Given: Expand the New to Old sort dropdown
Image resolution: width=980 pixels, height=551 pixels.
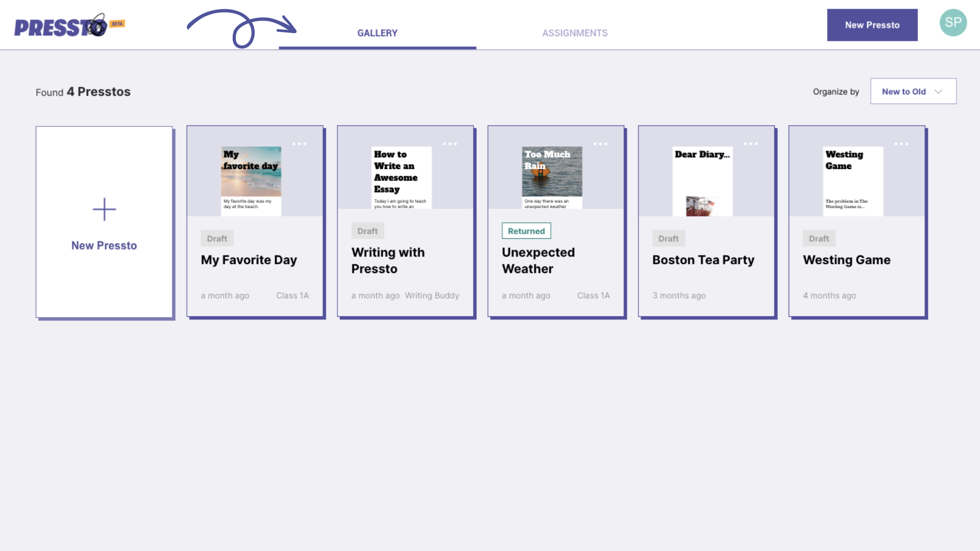Looking at the screenshot, I should coord(913,91).
